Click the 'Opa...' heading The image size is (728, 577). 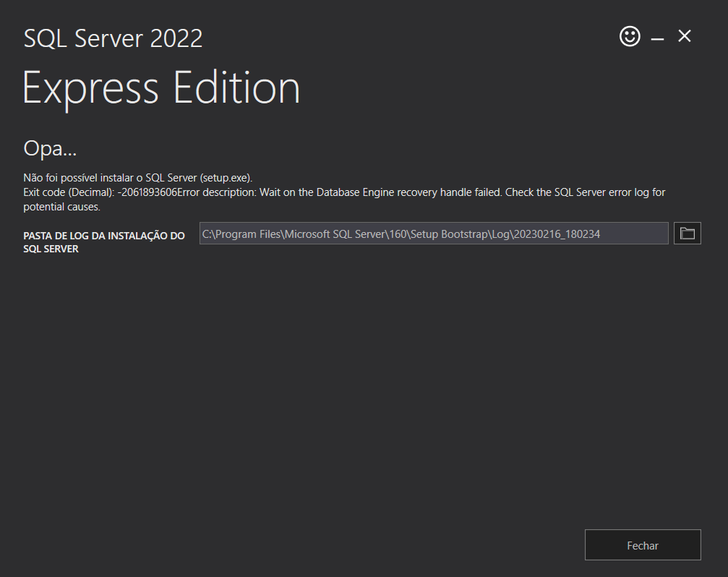click(50, 148)
